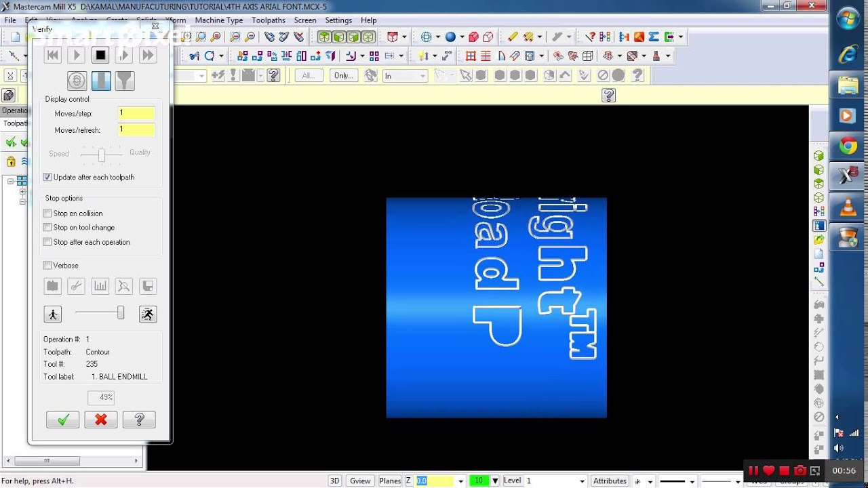Select simulate tool mode icon
The image size is (868, 488).
(100, 81)
